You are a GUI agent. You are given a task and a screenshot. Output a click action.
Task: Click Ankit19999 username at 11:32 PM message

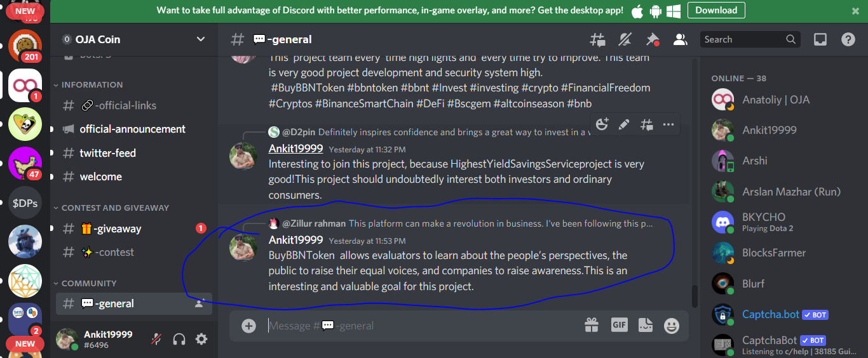tap(296, 149)
